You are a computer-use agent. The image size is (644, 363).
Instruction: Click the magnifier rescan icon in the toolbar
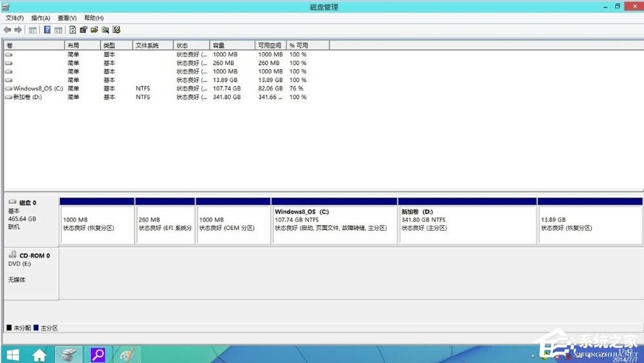click(x=106, y=30)
